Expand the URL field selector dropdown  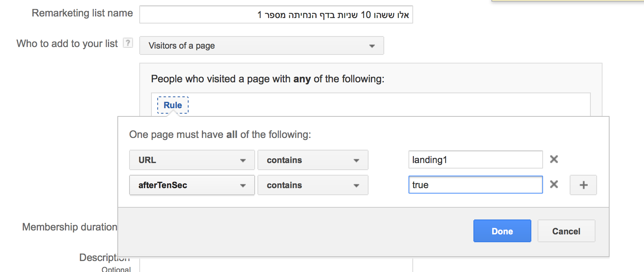[192, 160]
